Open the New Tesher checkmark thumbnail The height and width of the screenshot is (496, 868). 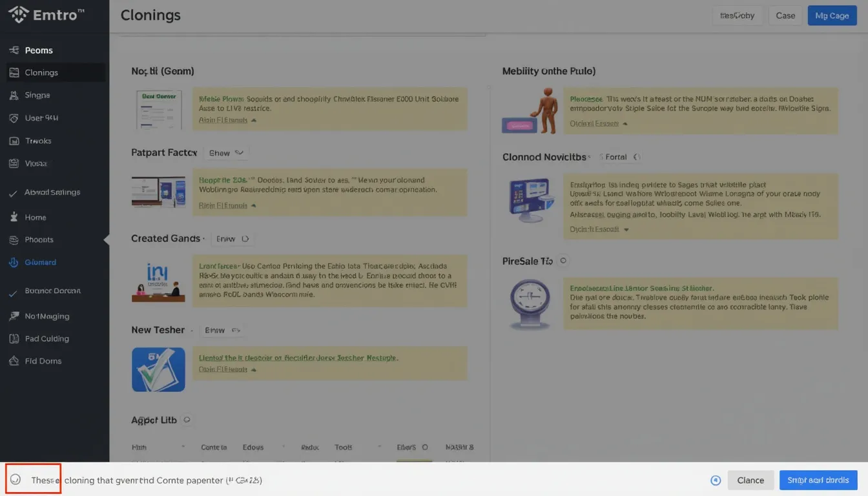point(158,369)
